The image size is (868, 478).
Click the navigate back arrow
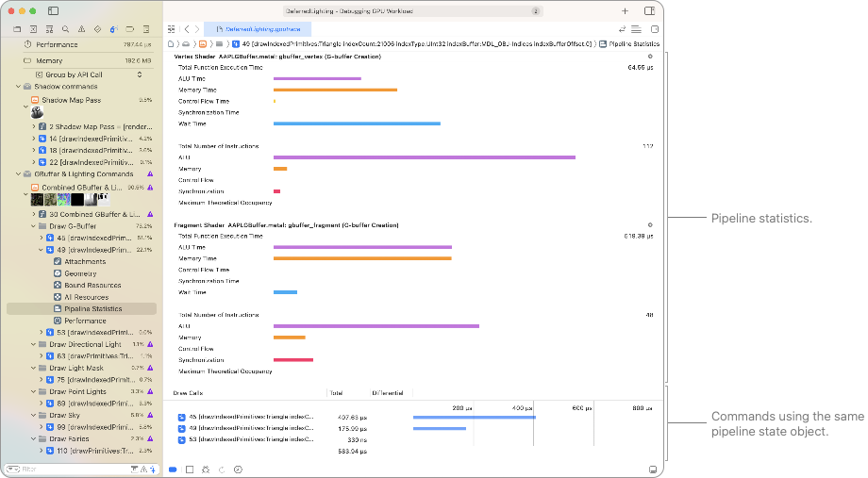tap(186, 29)
